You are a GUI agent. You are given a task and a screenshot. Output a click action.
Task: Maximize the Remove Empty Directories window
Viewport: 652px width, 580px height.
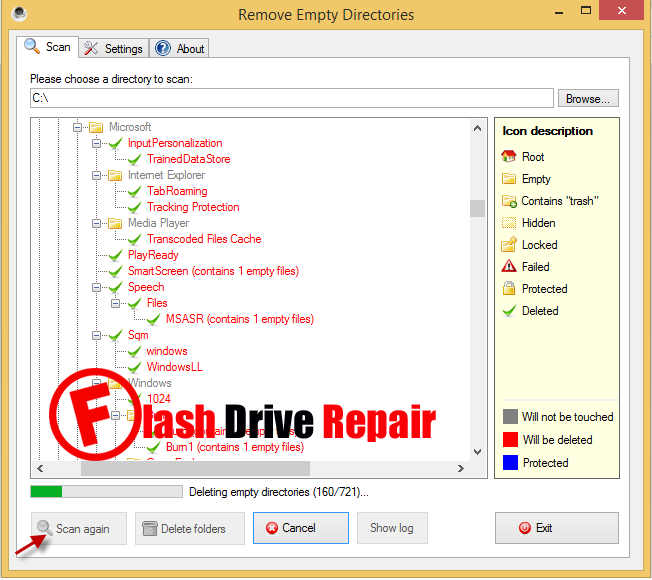pyautogui.click(x=586, y=11)
